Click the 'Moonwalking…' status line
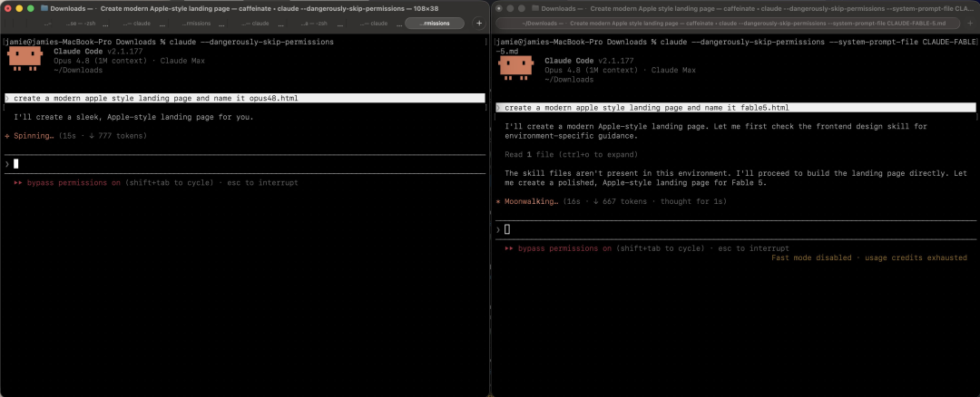 [x=612, y=201]
